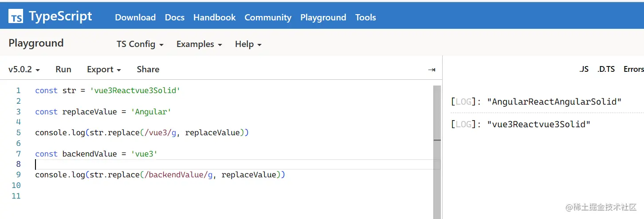Expand the Help dropdown
644x219 pixels.
click(248, 44)
